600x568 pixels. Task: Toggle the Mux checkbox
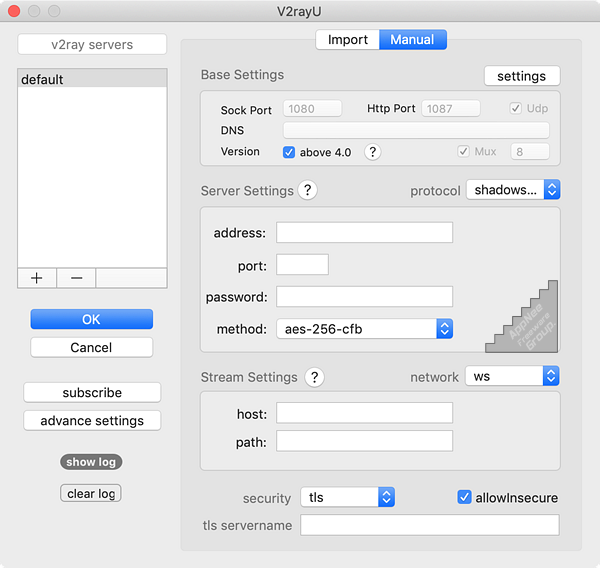click(x=463, y=152)
